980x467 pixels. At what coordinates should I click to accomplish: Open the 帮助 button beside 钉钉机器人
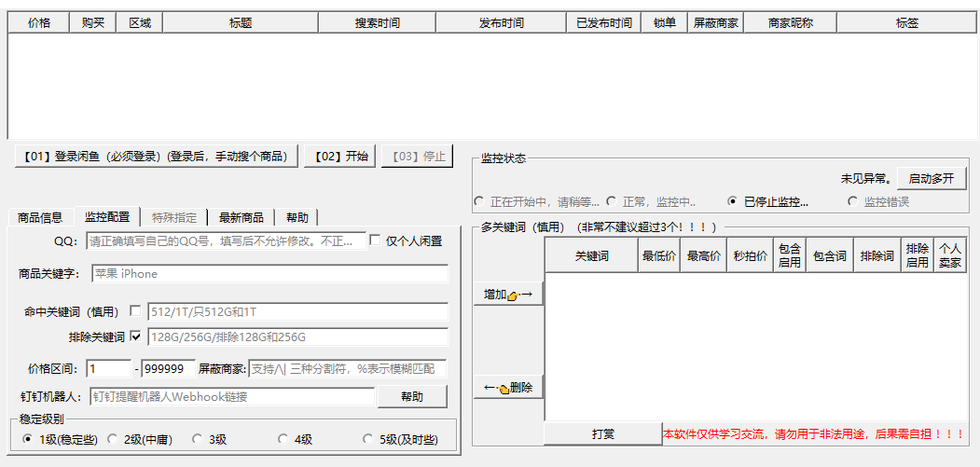[x=412, y=396]
